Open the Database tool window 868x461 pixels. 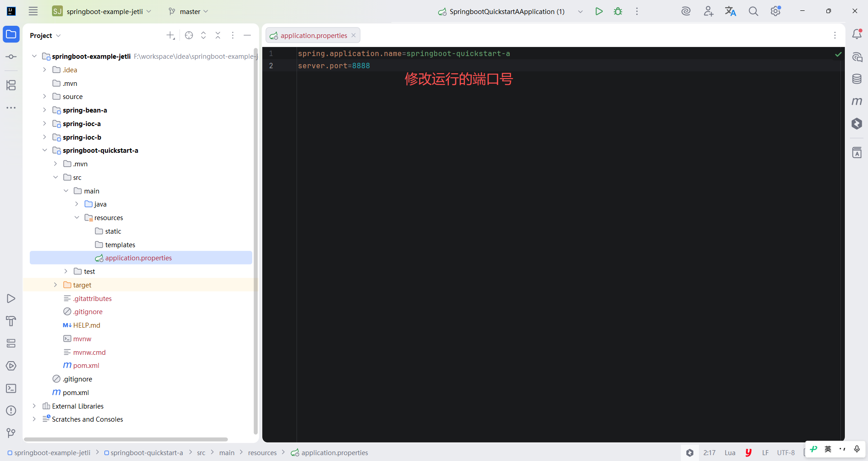click(857, 79)
